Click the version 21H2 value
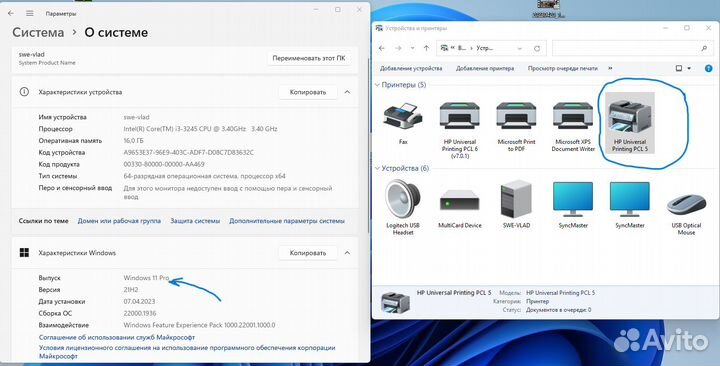Viewport: 720px width, 366px height. pyautogui.click(x=131, y=290)
